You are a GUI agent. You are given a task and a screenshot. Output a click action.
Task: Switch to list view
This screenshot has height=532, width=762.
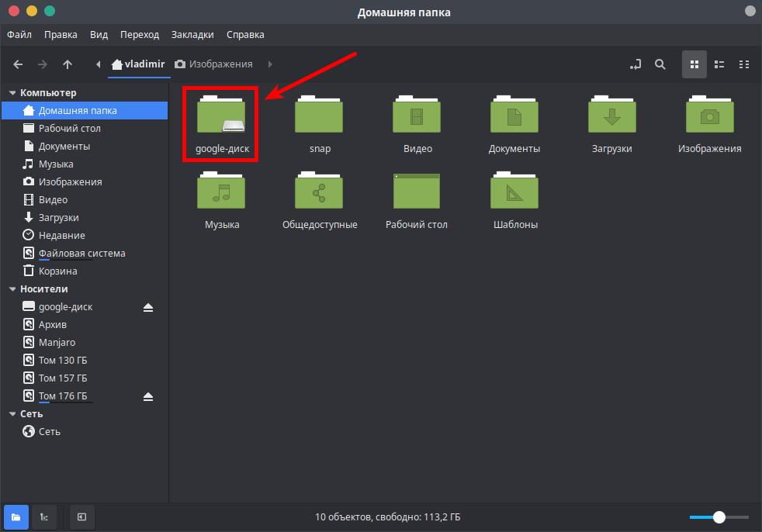(719, 64)
